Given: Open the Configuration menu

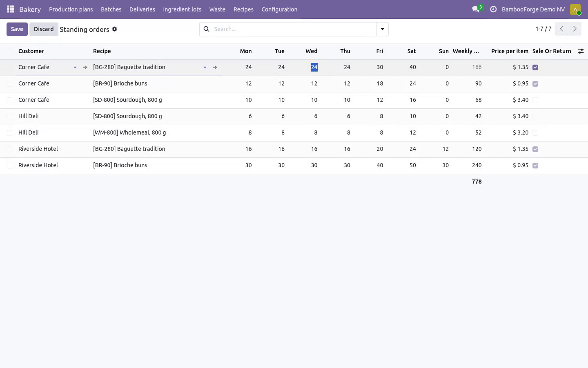Looking at the screenshot, I should point(279,9).
